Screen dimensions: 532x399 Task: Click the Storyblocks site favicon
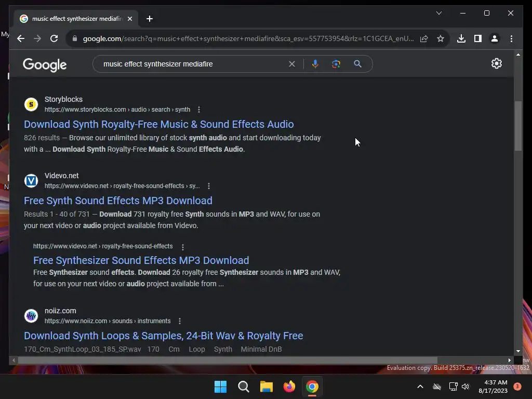click(x=31, y=104)
